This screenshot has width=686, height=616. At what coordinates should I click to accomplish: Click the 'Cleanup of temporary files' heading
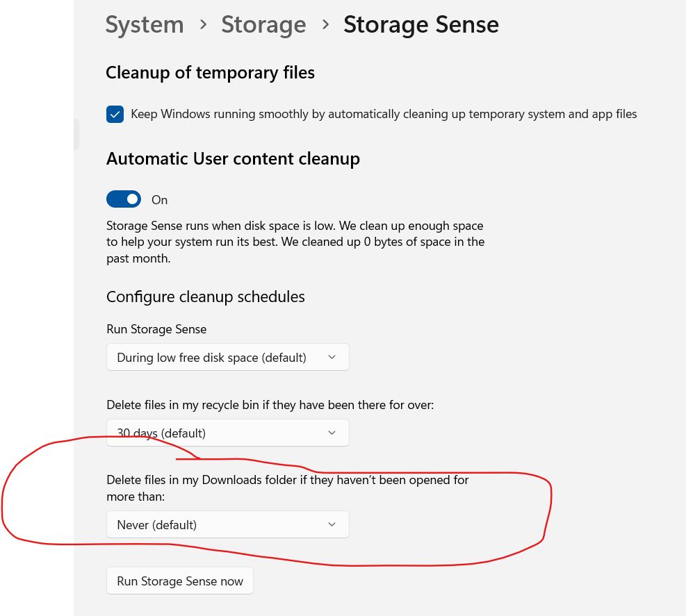(x=210, y=73)
